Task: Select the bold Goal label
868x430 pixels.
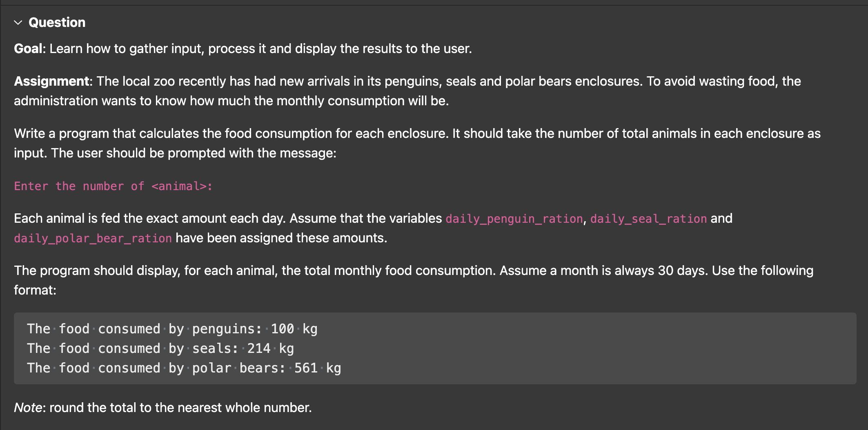Action: tap(28, 49)
